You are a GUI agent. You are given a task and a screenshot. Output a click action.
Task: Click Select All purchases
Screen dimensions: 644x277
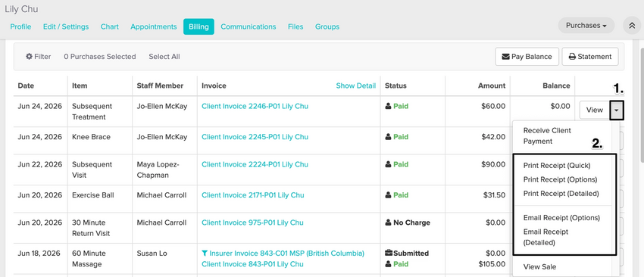pos(164,57)
